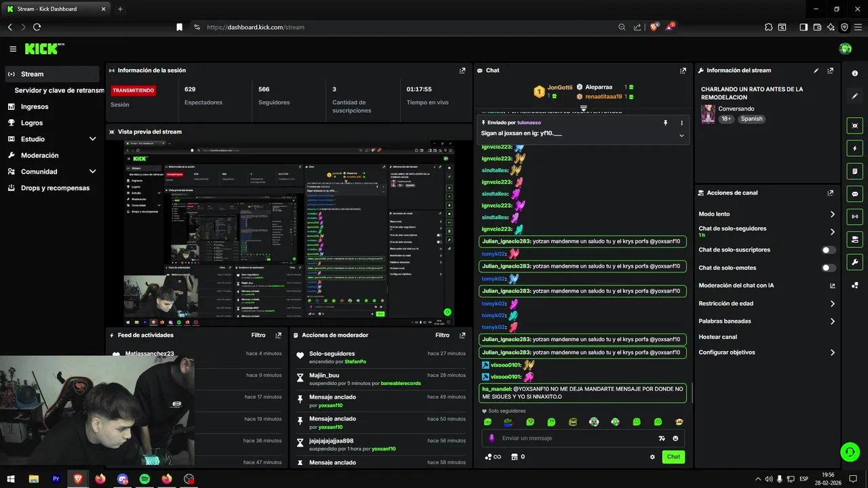Open Feed de actividades Filtro

coord(258,335)
